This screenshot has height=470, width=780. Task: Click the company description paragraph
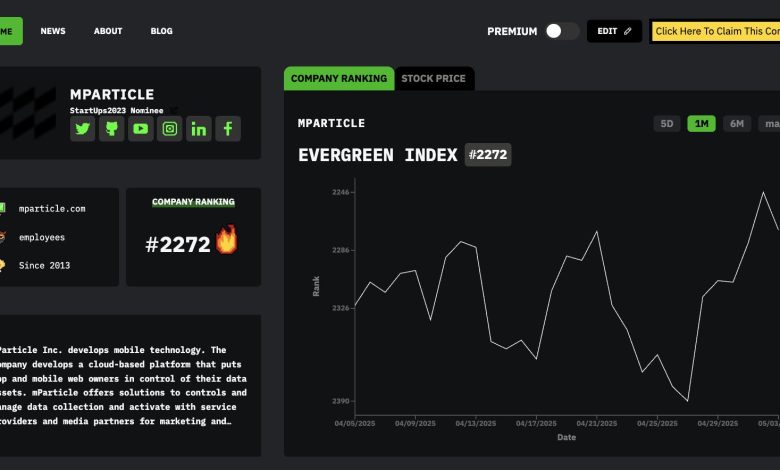[123, 385]
